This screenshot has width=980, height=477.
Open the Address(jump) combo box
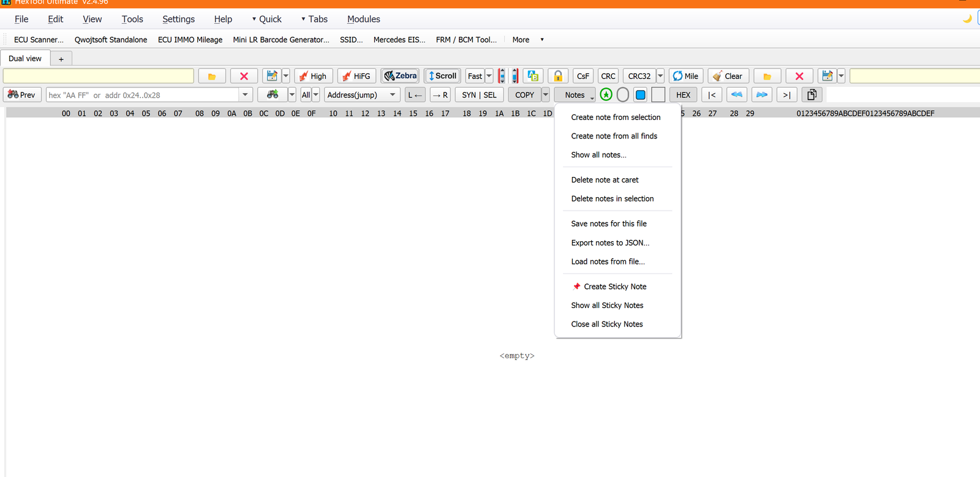pos(362,95)
